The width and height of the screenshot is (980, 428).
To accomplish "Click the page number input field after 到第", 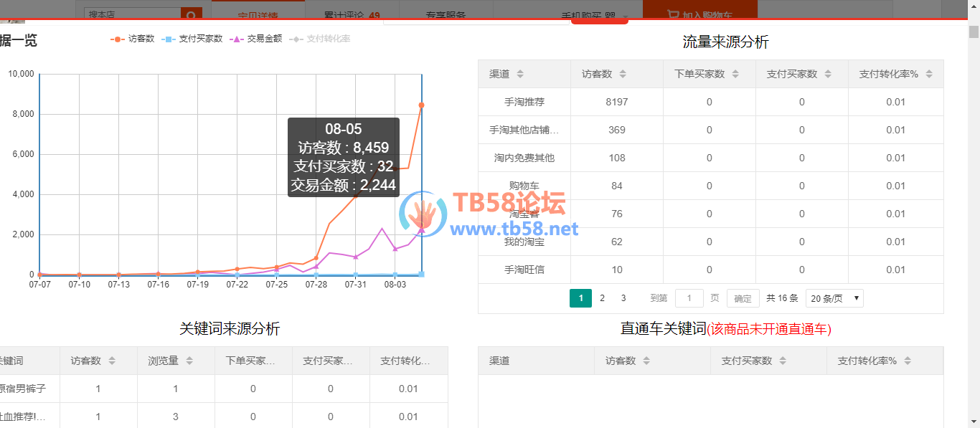I will pyautogui.click(x=689, y=298).
